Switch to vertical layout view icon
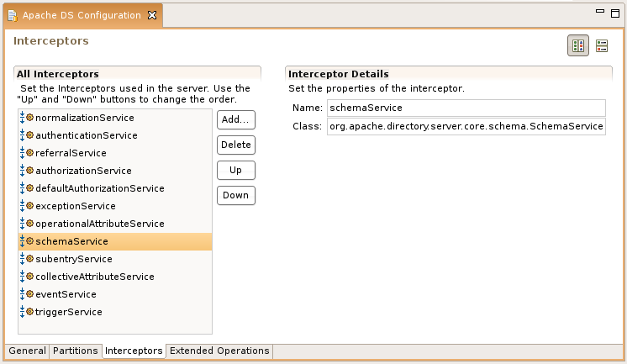This screenshot has width=627, height=364. [602, 46]
